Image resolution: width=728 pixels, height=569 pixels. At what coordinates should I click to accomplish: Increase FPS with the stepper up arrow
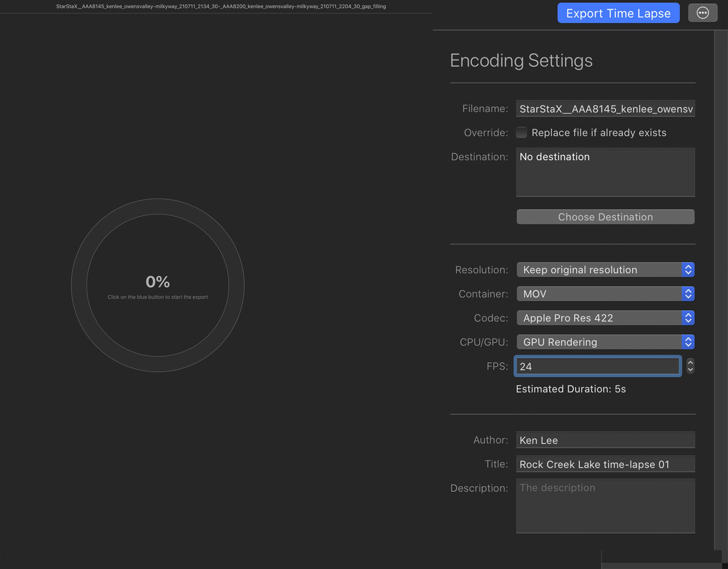(690, 362)
